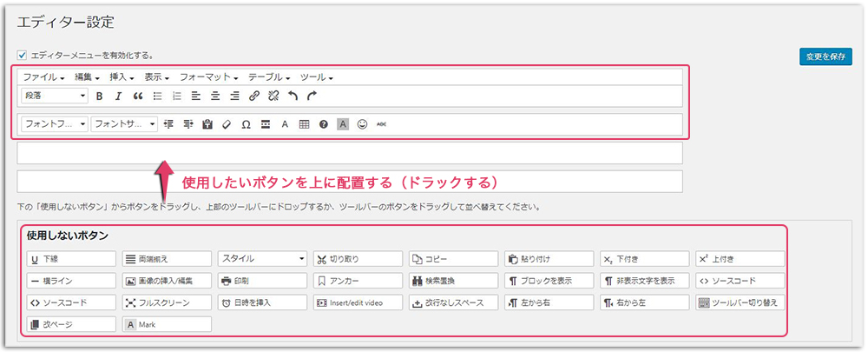The height and width of the screenshot is (352, 868).
Task: Select the フルスクリーン button
Action: [167, 303]
